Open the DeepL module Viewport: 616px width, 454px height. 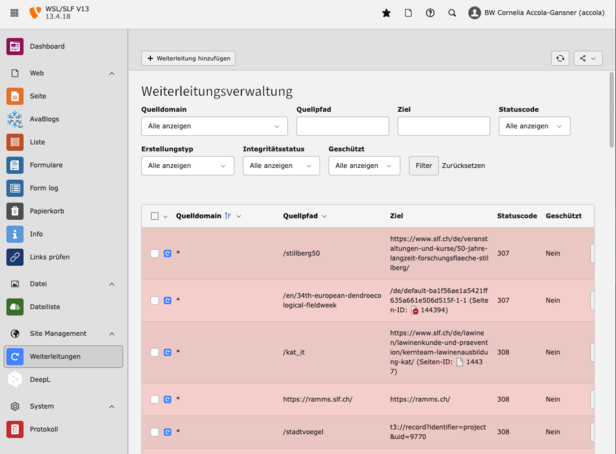point(41,379)
